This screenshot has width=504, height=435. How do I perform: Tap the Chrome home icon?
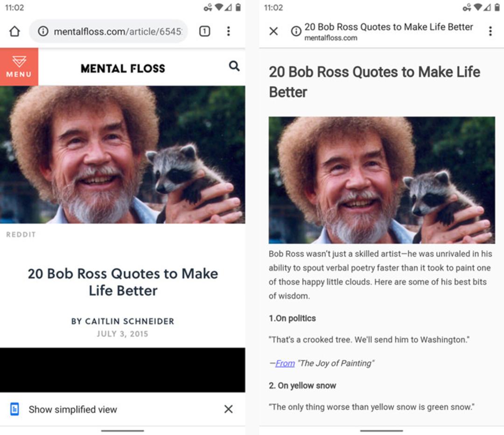tap(14, 31)
